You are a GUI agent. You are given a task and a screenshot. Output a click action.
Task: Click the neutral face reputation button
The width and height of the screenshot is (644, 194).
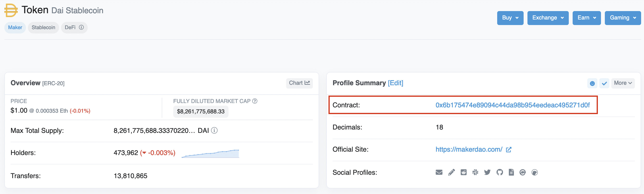tap(592, 83)
